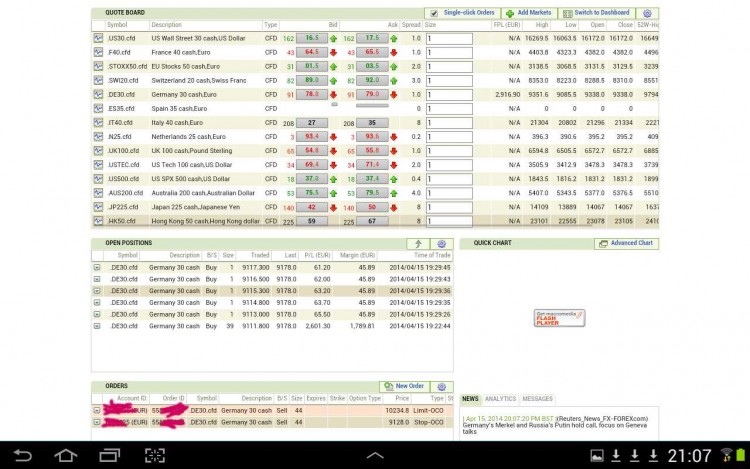Switch to the MESSAGES tab
This screenshot has width=750, height=469.
click(537, 399)
